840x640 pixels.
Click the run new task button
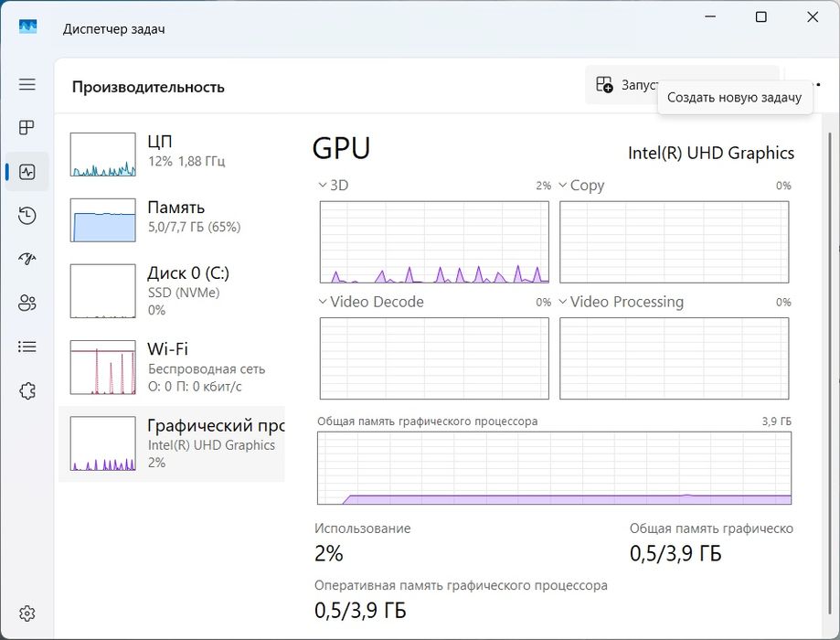[x=631, y=85]
